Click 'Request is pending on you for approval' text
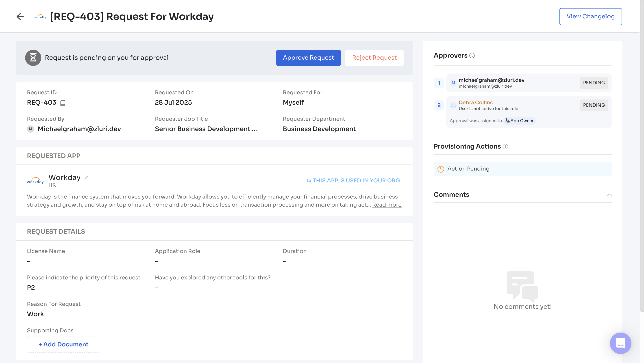The image size is (644, 363). click(x=107, y=58)
